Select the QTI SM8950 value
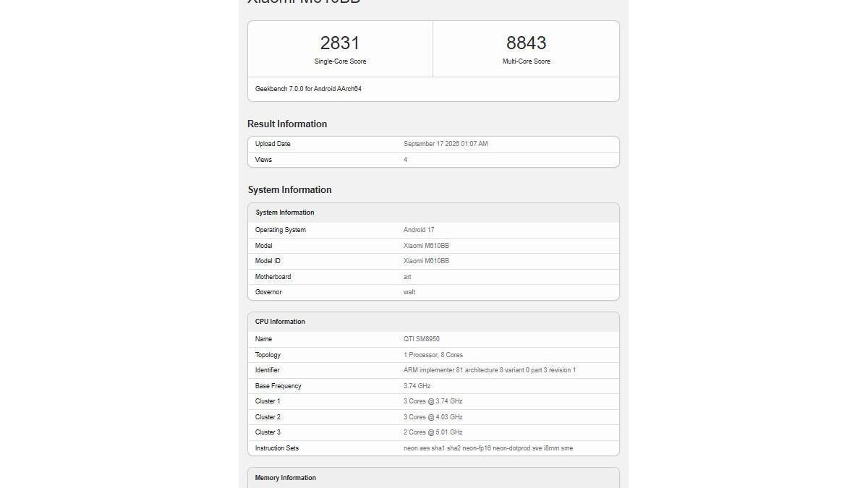 coord(422,339)
